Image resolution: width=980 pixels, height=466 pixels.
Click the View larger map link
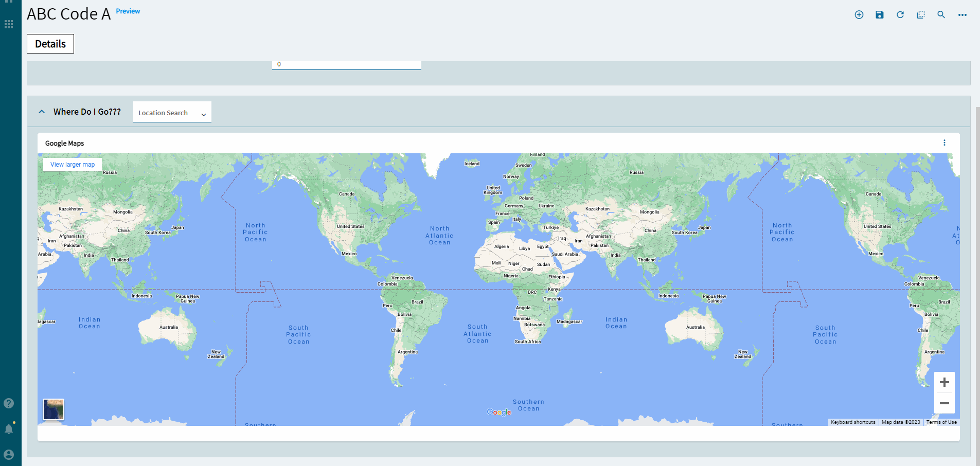point(73,165)
